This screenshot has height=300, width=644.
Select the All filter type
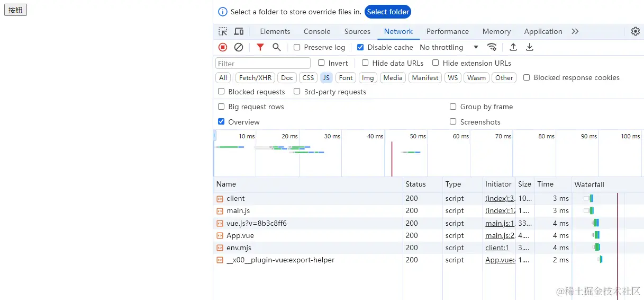[223, 77]
